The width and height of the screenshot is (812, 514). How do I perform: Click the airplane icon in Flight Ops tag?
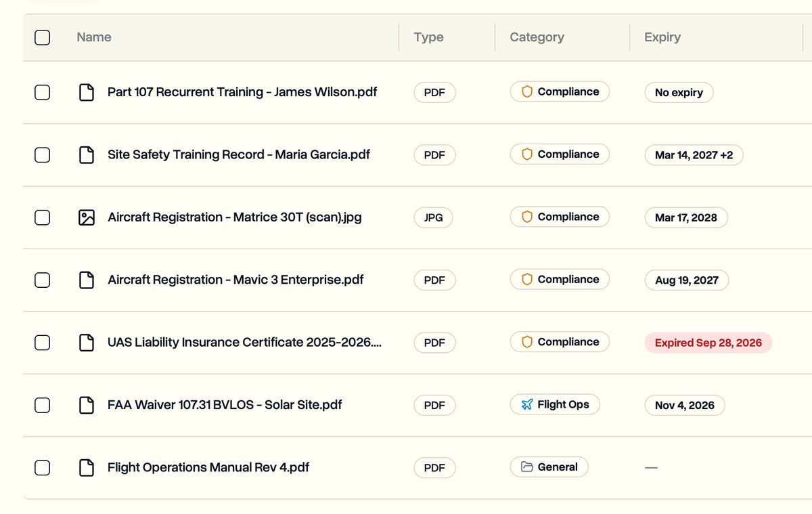coord(527,404)
